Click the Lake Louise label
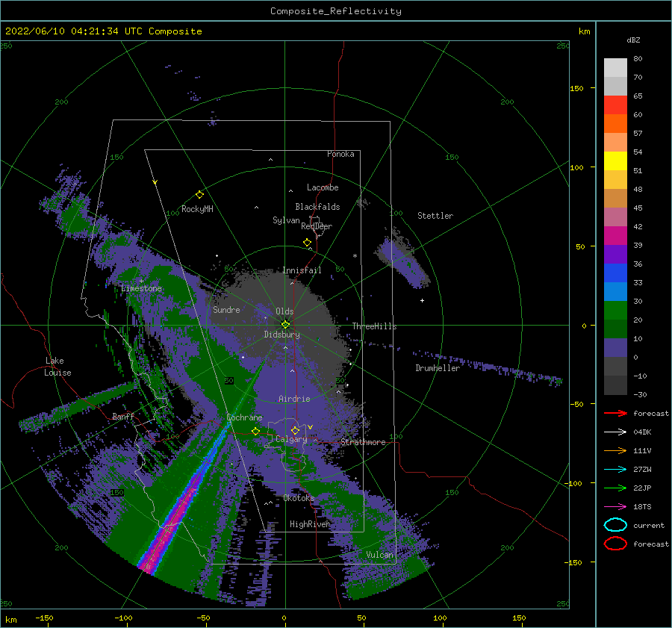The width and height of the screenshot is (672, 628). click(x=57, y=367)
